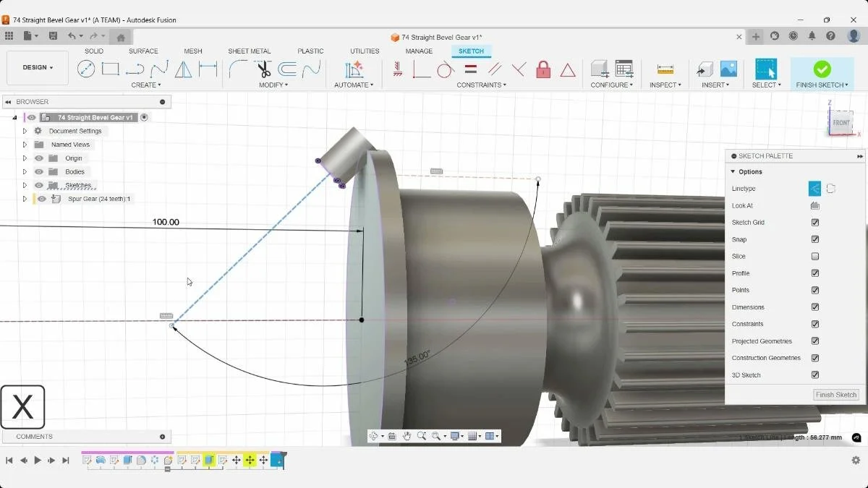This screenshot has height=488, width=868.
Task: Select the Offset tool
Action: click(x=287, y=69)
